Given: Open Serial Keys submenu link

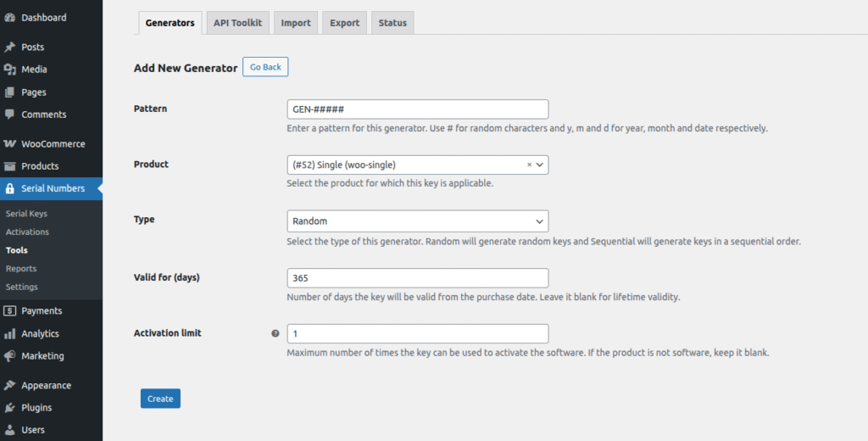Looking at the screenshot, I should point(26,214).
